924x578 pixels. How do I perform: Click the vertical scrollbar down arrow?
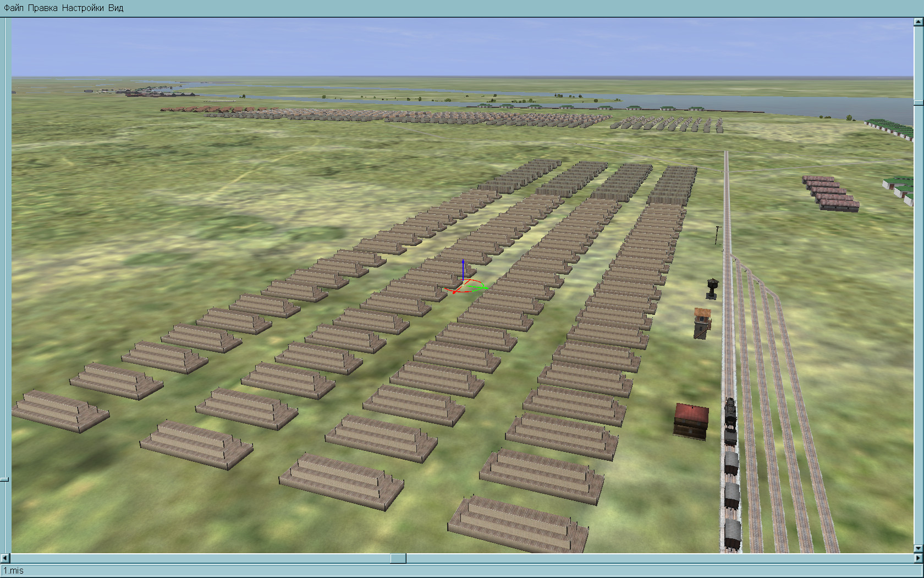click(919, 549)
